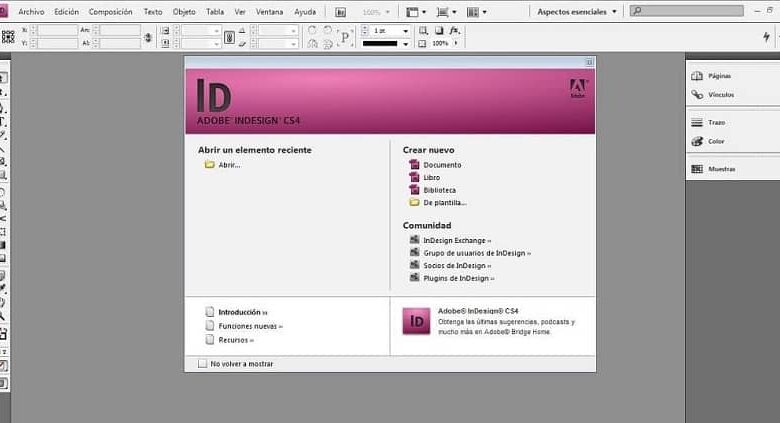
Task: Open the shear angle dropdown
Action: click(293, 44)
